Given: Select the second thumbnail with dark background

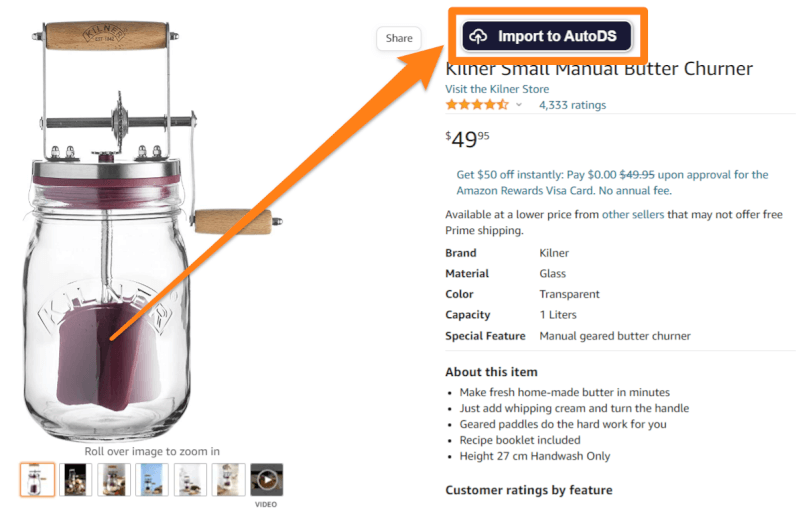Looking at the screenshot, I should click(76, 479).
